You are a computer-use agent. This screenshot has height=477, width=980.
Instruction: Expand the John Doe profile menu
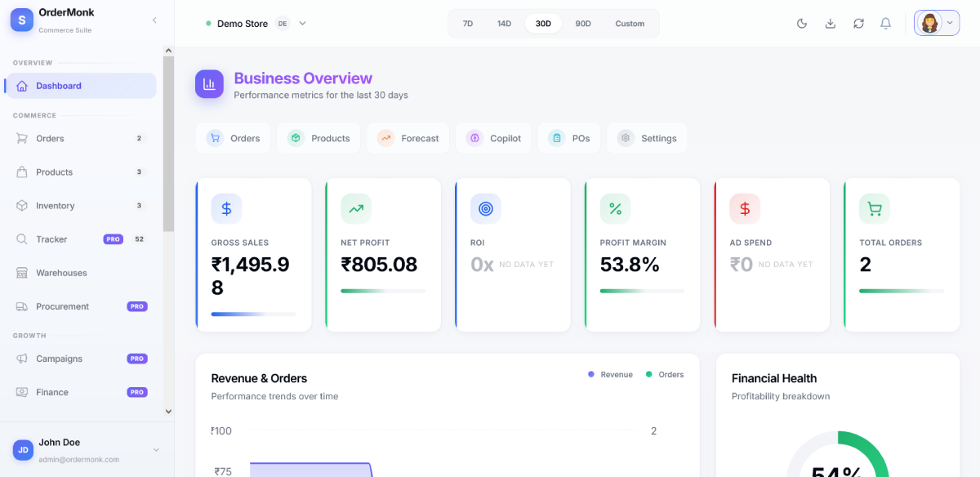point(86,449)
